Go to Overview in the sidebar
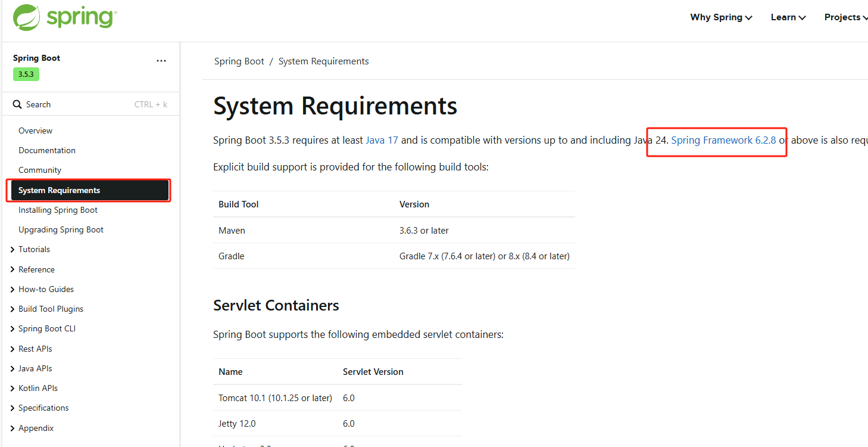This screenshot has height=447, width=868. click(x=35, y=131)
